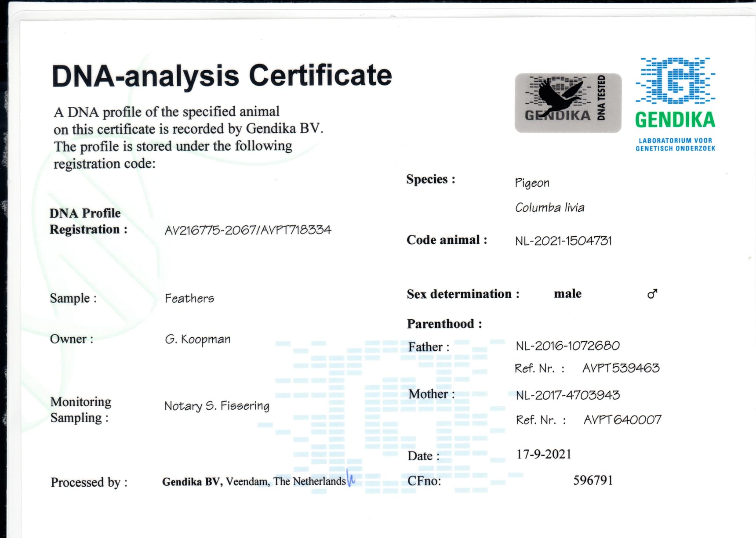The width and height of the screenshot is (756, 538).
Task: Select owner name G. Koopman
Action: [x=197, y=339]
